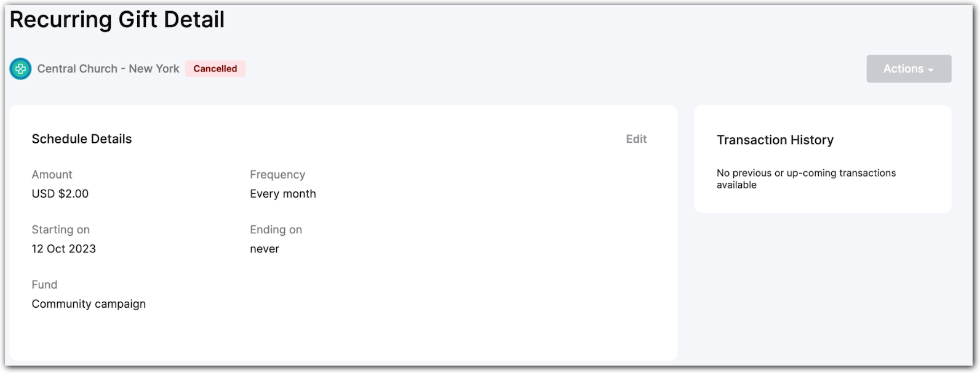980x373 pixels.
Task: Select the Community campaign fund name
Action: point(89,303)
